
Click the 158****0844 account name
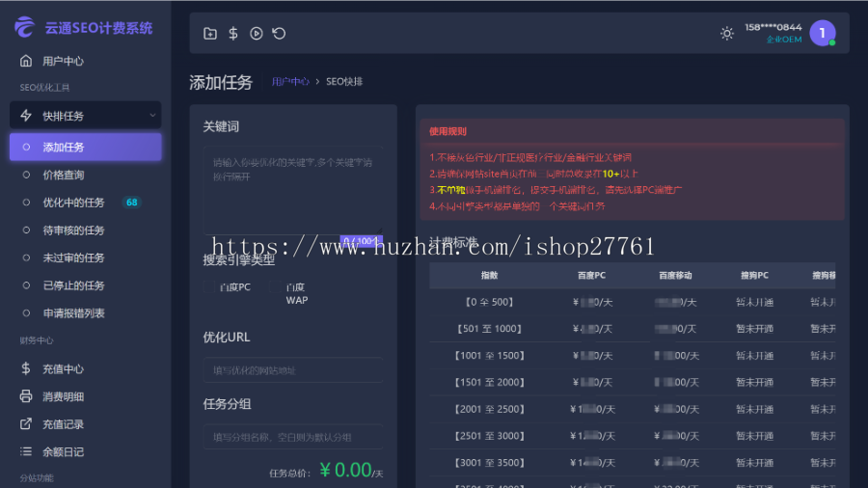pyautogui.click(x=773, y=27)
